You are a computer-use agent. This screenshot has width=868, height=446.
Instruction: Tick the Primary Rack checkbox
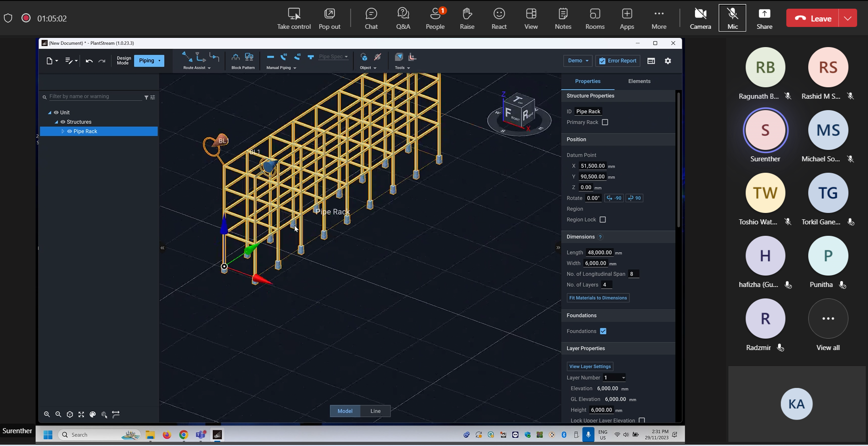(x=605, y=122)
